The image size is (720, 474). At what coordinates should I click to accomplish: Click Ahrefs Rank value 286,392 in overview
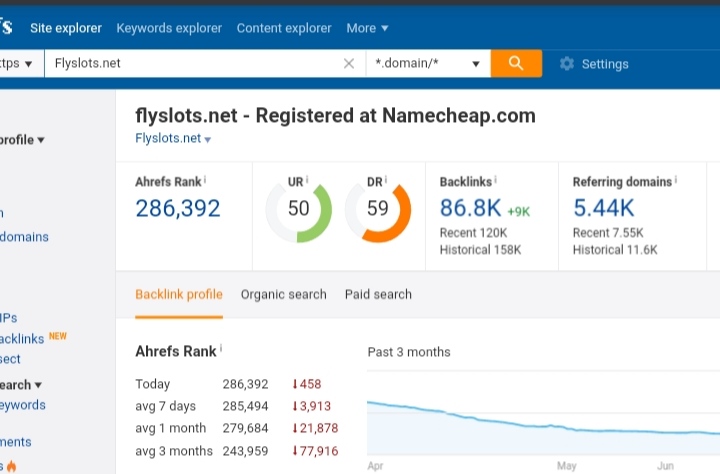tap(178, 209)
